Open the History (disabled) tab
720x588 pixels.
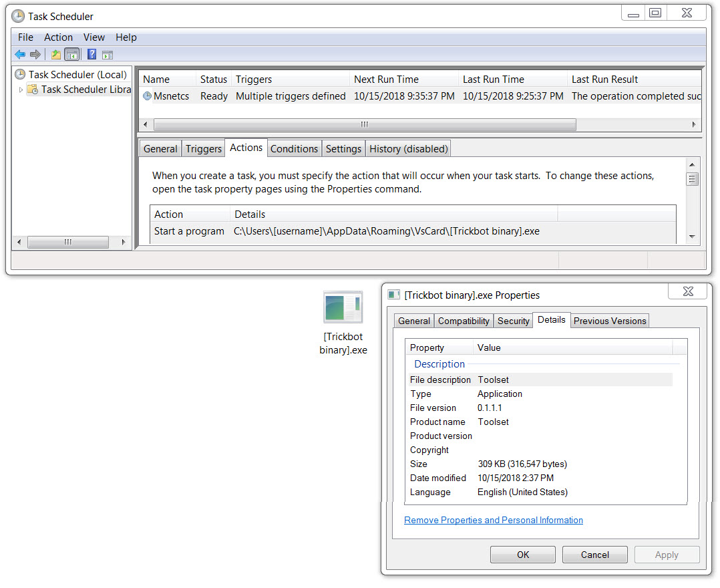[408, 149]
